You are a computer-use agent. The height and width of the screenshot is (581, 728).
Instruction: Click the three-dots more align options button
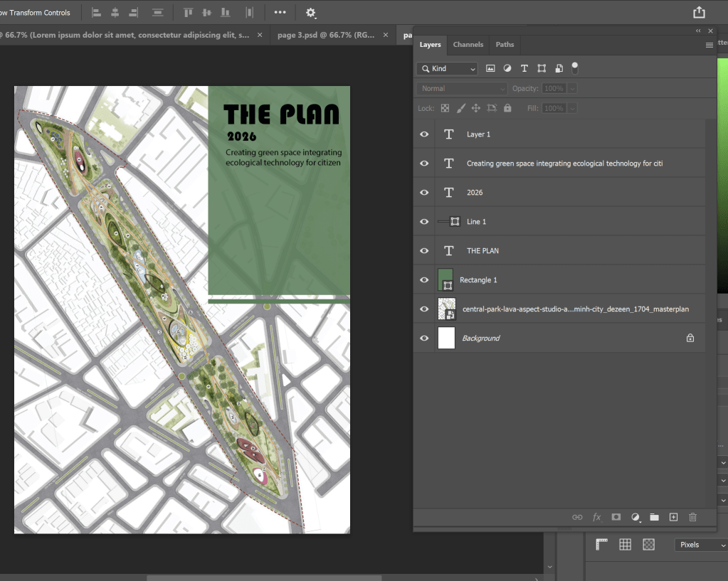pyautogui.click(x=280, y=12)
